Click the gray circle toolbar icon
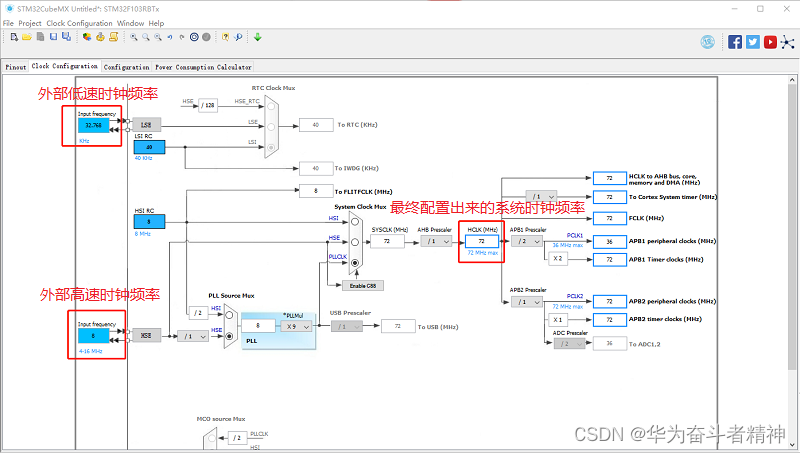Image resolution: width=800 pixels, height=453 pixels. [x=206, y=37]
